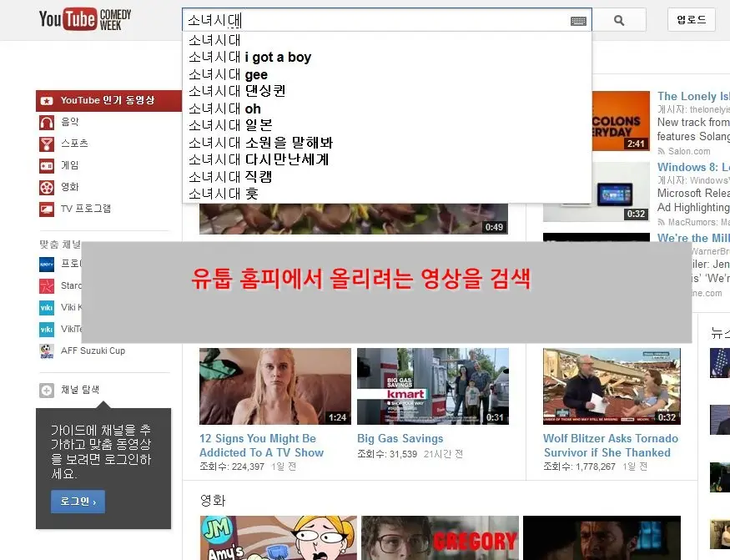Image resolution: width=730 pixels, height=560 pixels.
Task: Open The Lonely Island video title
Action: pos(693,97)
